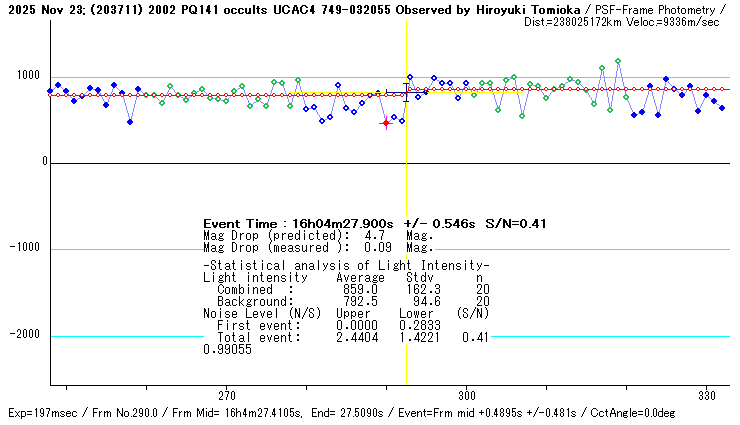Click the 300 frame tick label
Viewport: 740px width, 425px height.
pos(466,395)
